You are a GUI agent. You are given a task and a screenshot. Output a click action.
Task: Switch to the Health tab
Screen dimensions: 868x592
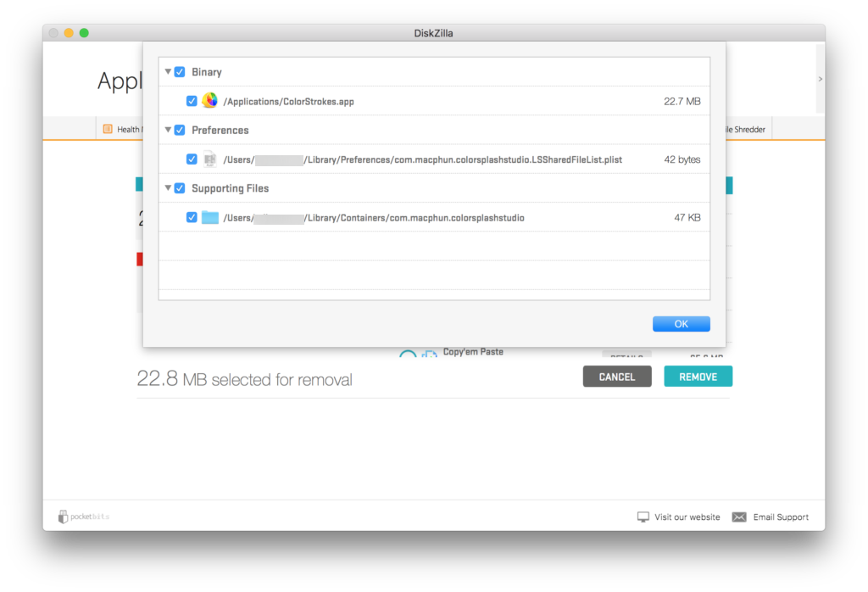(x=120, y=130)
